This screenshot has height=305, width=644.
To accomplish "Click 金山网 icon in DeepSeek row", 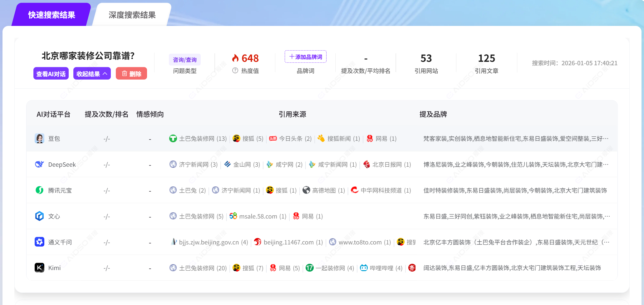I will 228,164.
